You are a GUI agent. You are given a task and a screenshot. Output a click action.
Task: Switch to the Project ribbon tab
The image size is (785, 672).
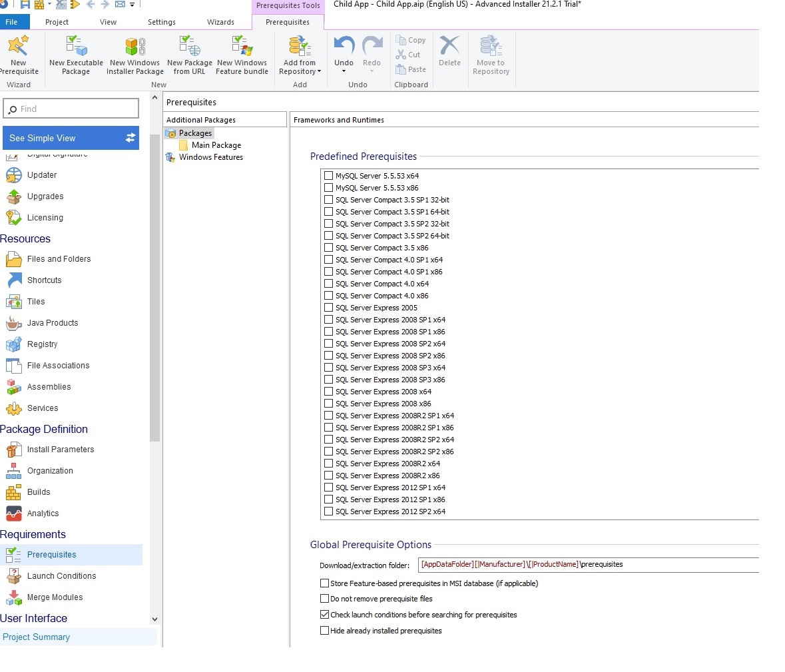(57, 22)
